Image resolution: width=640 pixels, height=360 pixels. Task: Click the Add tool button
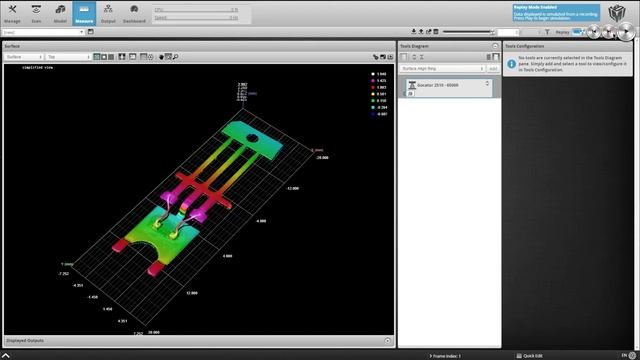(x=493, y=69)
